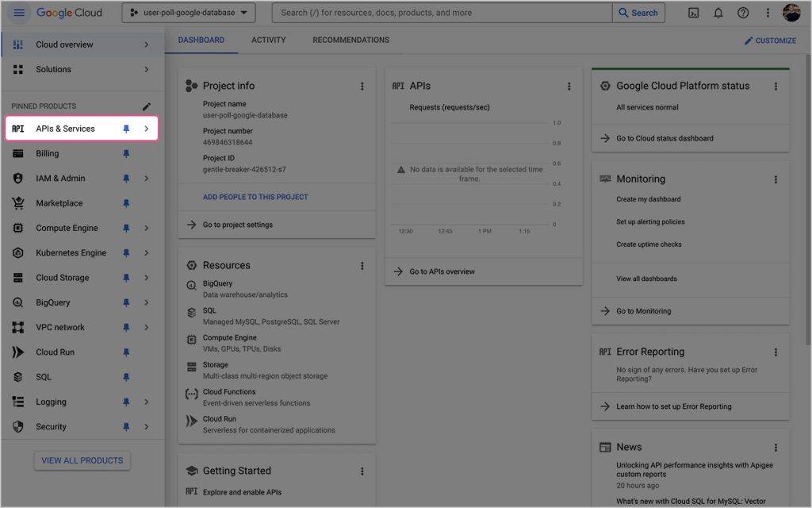Expand Security submenu chevron
The image size is (812, 508).
pos(147,427)
